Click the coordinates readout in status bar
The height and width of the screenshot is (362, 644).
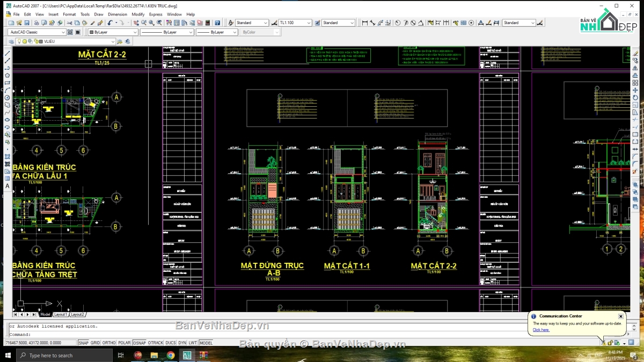click(x=41, y=343)
